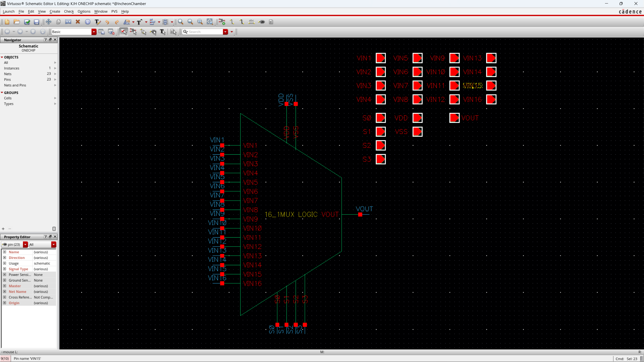Click the Delete X icon
The image size is (644, 362).
pyautogui.click(x=78, y=22)
